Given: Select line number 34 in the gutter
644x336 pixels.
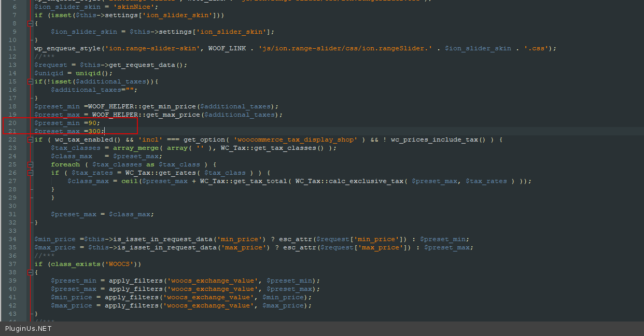Looking at the screenshot, I should click(12, 239).
